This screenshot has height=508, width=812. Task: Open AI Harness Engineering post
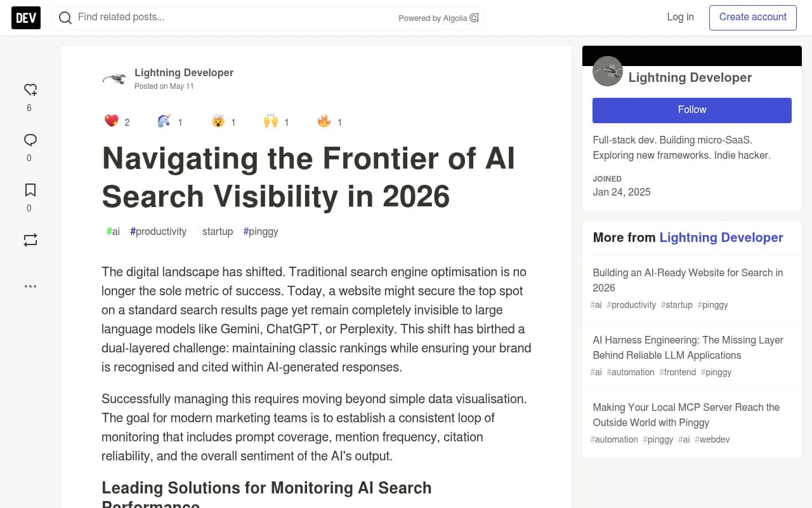click(688, 347)
